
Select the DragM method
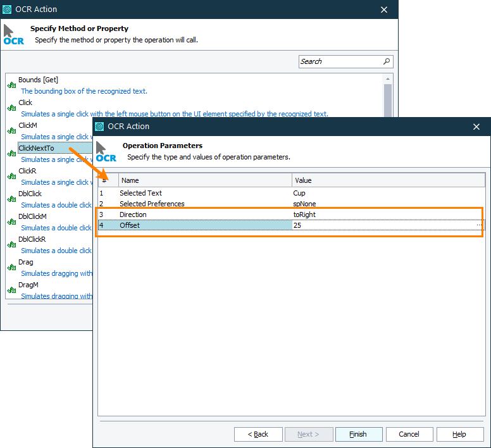pos(28,285)
